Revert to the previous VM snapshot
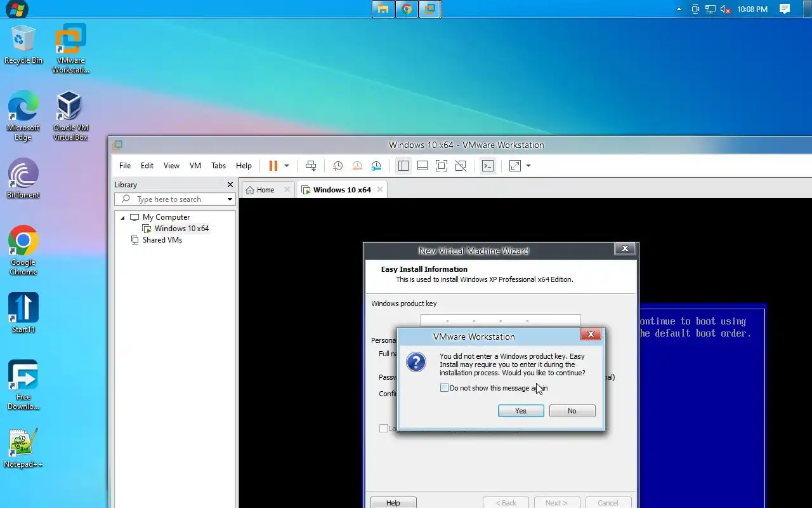 (x=357, y=166)
